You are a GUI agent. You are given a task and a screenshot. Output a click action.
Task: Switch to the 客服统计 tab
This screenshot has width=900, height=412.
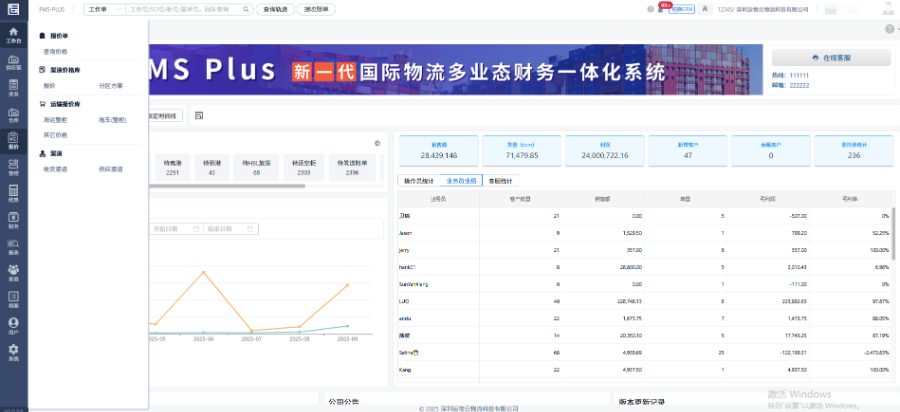point(497,181)
